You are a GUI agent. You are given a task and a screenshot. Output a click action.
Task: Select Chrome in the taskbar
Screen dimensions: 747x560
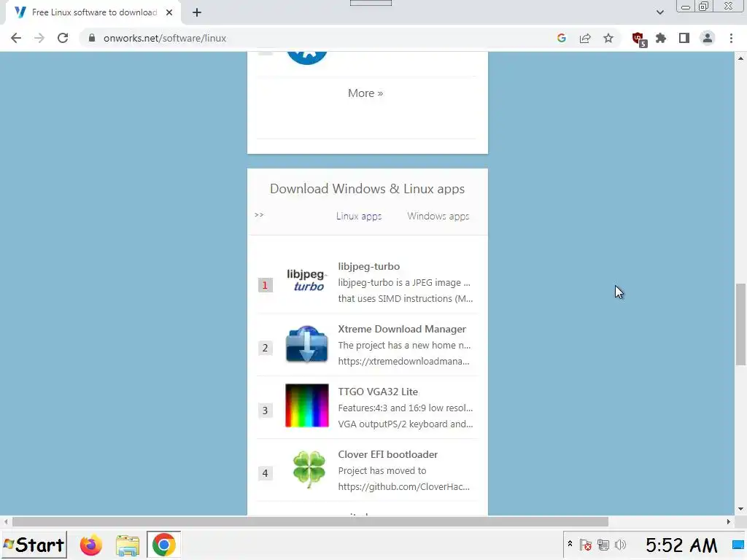(164, 545)
